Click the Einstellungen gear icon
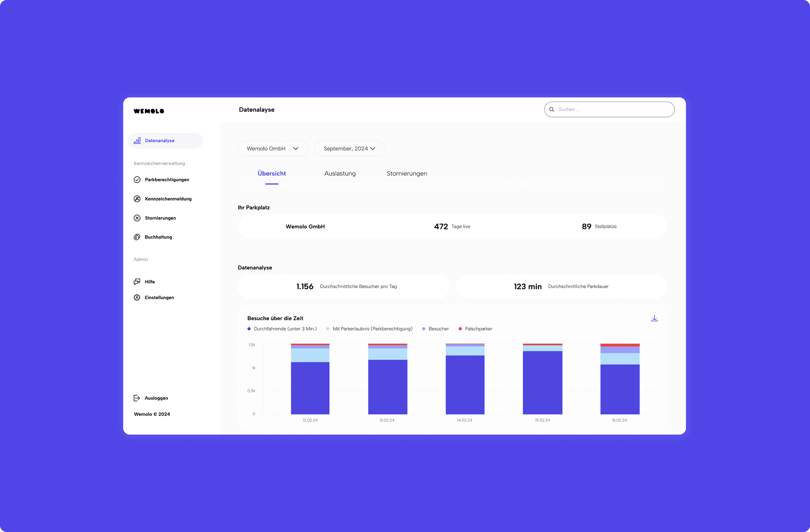Screen dimensions: 810x532 [x=137, y=297]
